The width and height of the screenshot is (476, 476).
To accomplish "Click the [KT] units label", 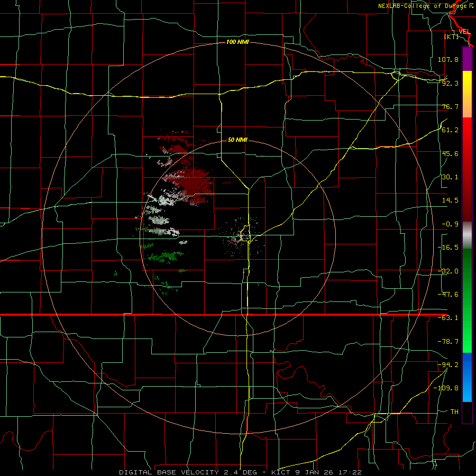I will (451, 36).
